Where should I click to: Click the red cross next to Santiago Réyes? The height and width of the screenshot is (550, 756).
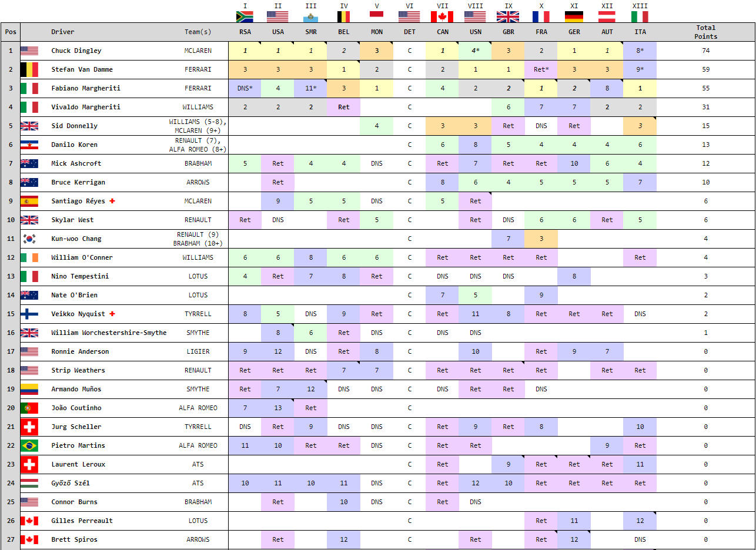[x=112, y=201]
